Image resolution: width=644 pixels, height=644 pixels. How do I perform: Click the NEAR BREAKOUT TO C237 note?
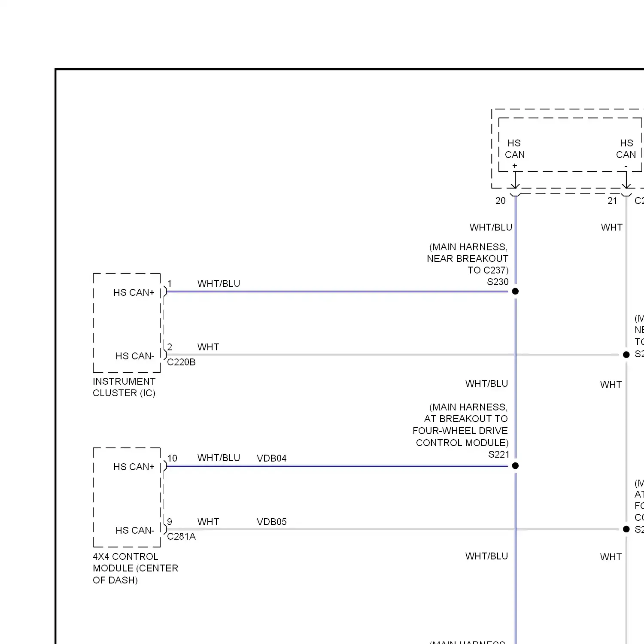click(x=468, y=259)
